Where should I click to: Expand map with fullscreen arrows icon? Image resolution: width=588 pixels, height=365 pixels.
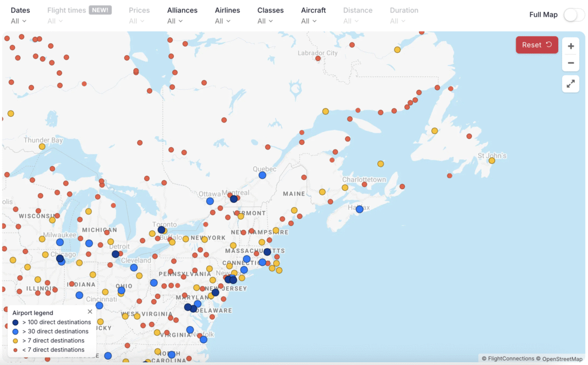(570, 84)
